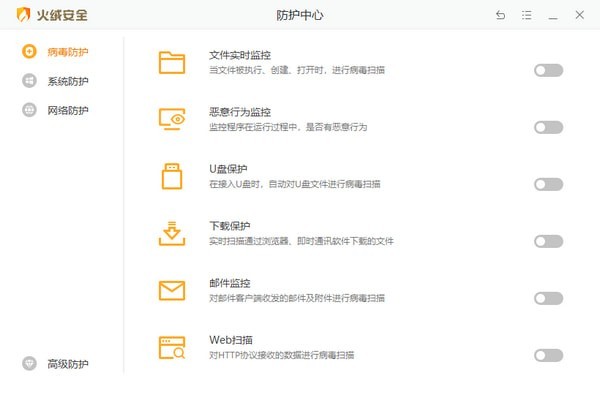Open the menu list icon in title bar

point(527,15)
